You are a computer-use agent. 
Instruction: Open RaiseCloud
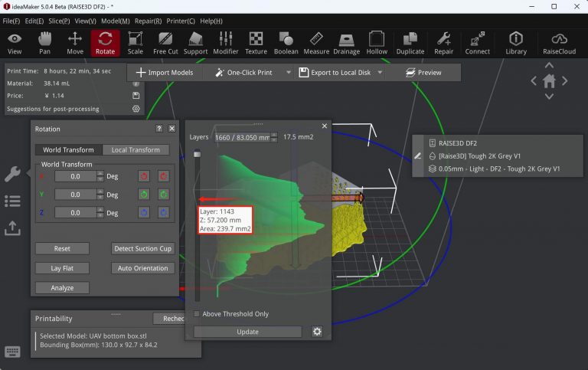coord(559,44)
